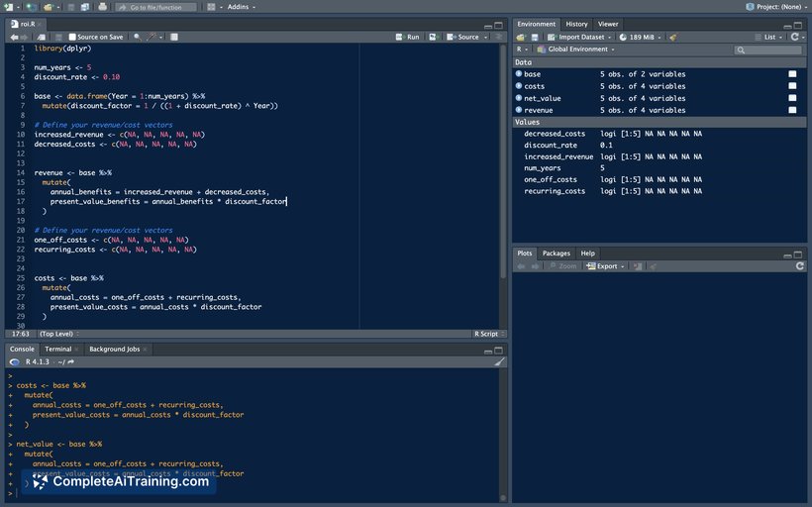The image size is (812, 507).
Task: Open the 189 MiB memory usage dropdown
Action: [640, 37]
